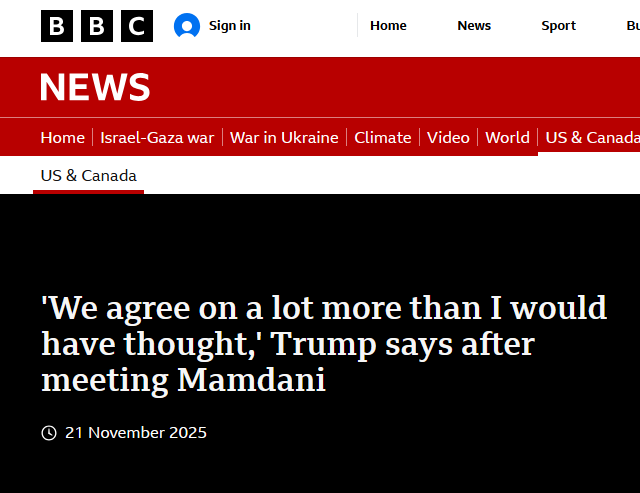Screen dimensions: 640x493
Task: Open the Video section
Action: (448, 138)
